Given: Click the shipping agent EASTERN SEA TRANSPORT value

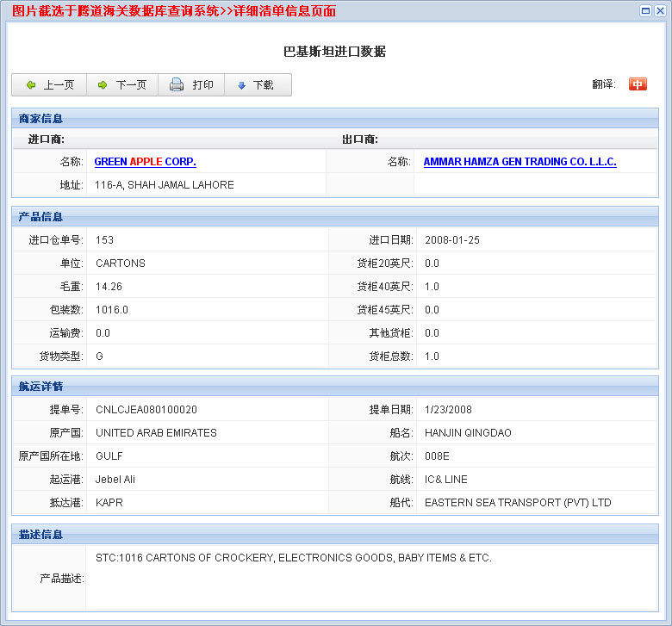Looking at the screenshot, I should pos(518,503).
